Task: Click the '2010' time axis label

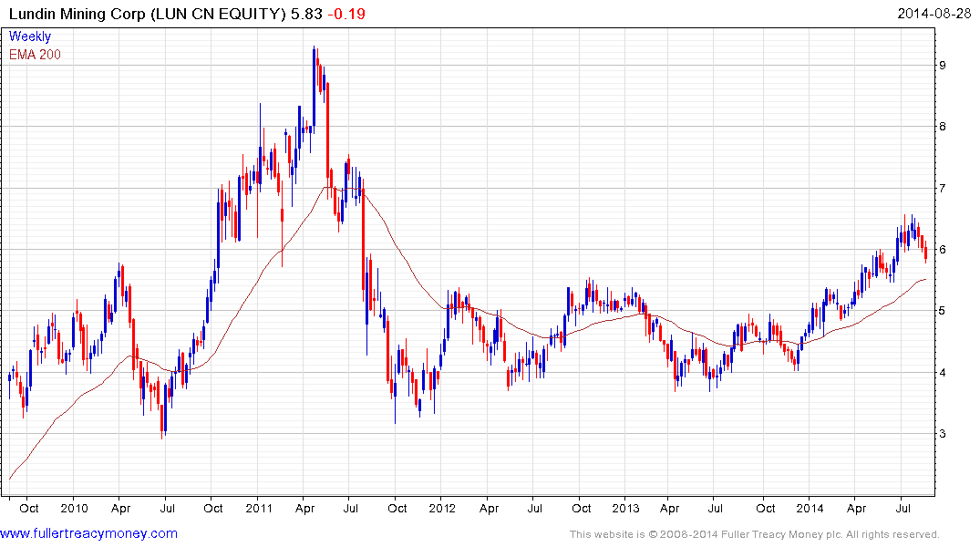Action: click(75, 508)
